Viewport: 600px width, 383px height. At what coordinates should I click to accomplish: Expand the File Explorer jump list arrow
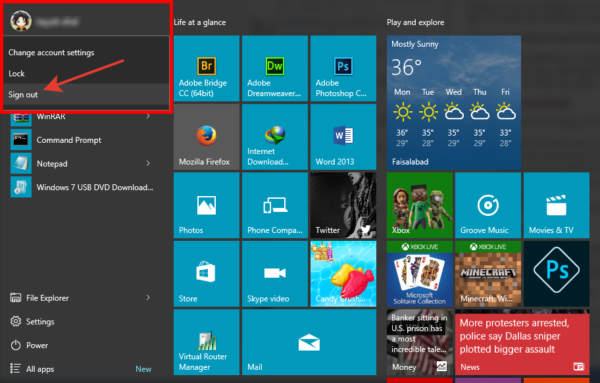pos(148,297)
